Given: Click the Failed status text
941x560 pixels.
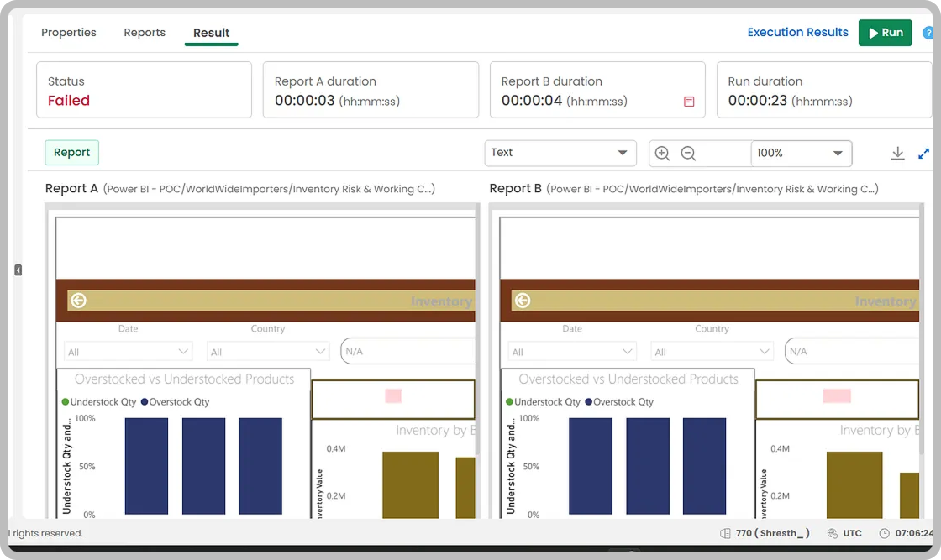Looking at the screenshot, I should pos(69,101).
